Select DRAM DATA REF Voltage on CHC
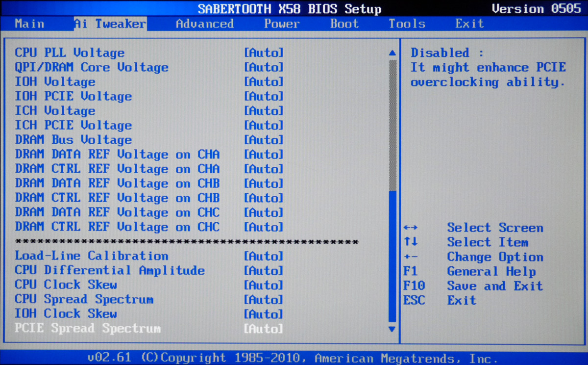The height and width of the screenshot is (365, 588). coord(117,212)
